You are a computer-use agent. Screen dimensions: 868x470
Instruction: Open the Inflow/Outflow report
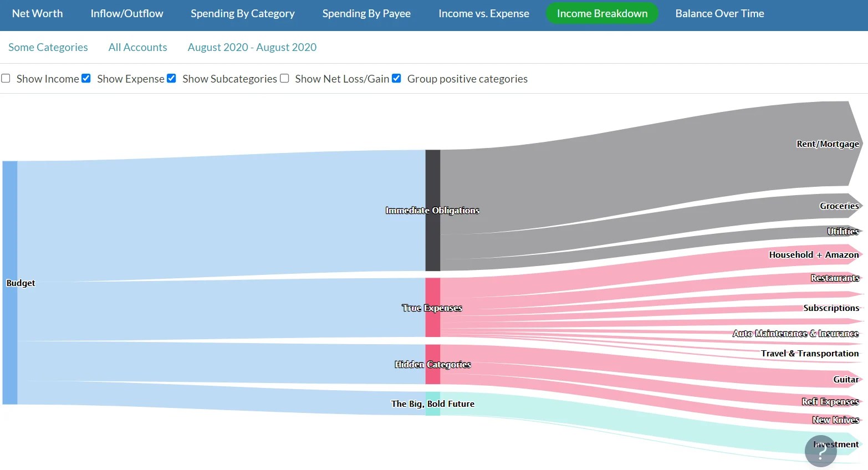(126, 13)
